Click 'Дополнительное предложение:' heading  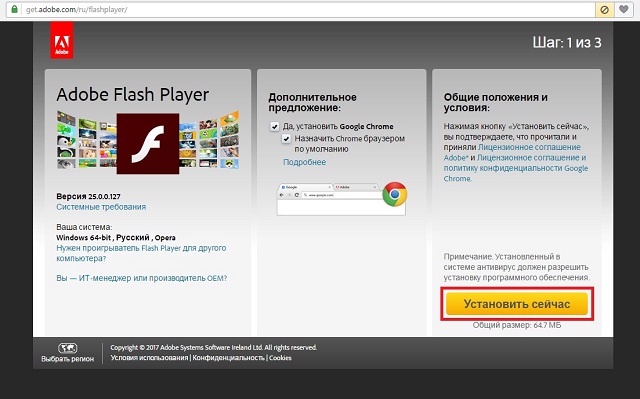tap(312, 102)
